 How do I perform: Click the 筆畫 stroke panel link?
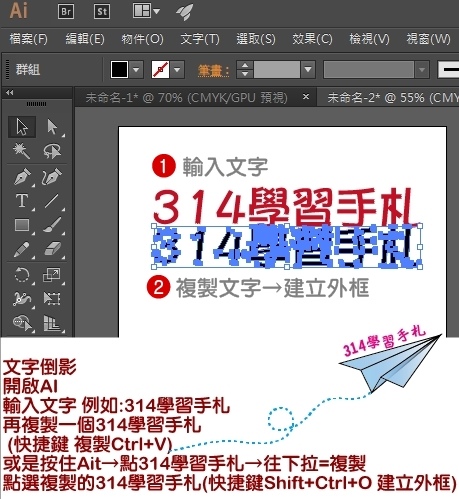click(213, 71)
